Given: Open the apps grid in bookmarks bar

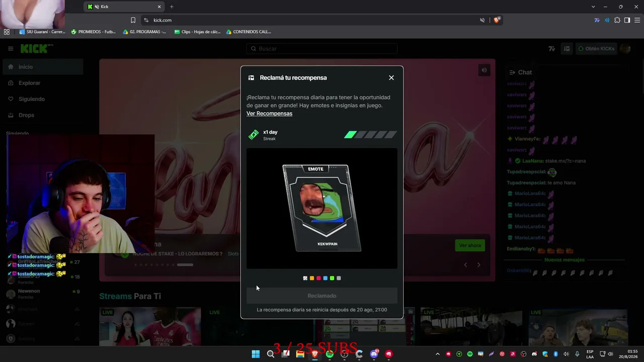Looking at the screenshot, I should [x=7, y=32].
